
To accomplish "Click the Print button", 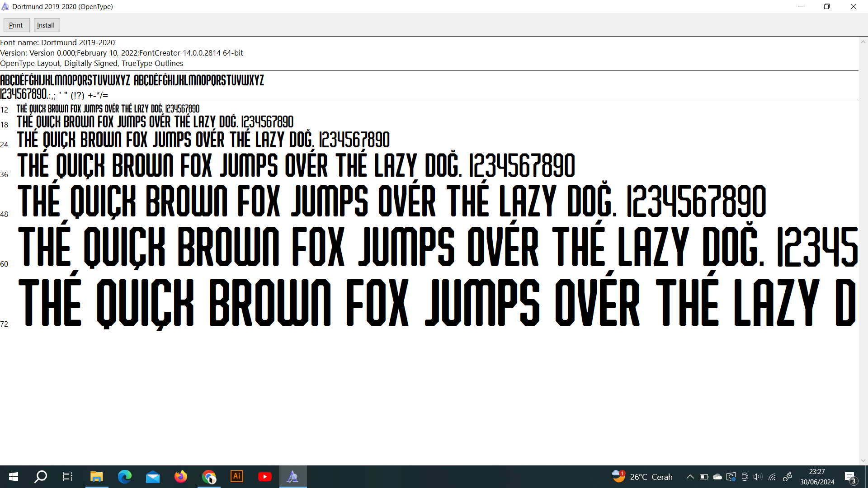I will click(16, 25).
